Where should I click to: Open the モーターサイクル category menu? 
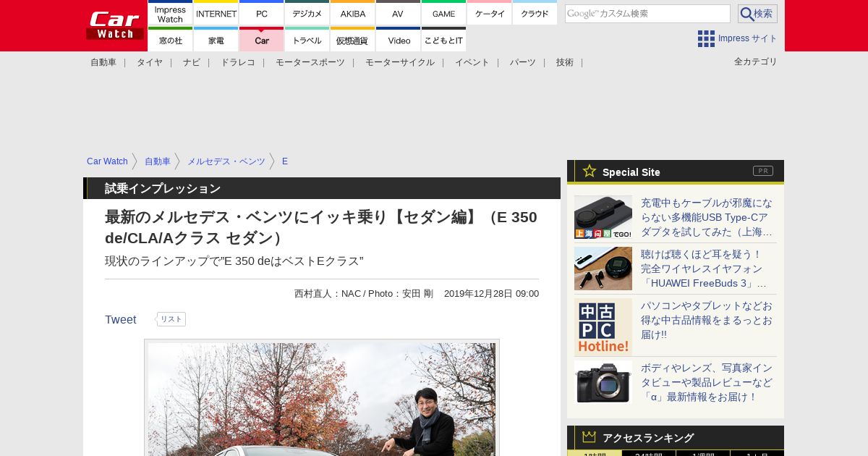(x=400, y=62)
